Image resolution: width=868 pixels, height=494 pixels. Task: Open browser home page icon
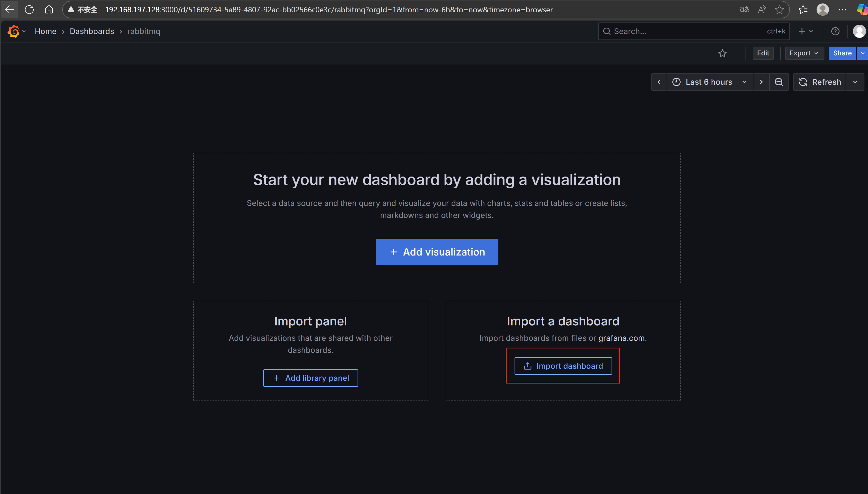49,10
